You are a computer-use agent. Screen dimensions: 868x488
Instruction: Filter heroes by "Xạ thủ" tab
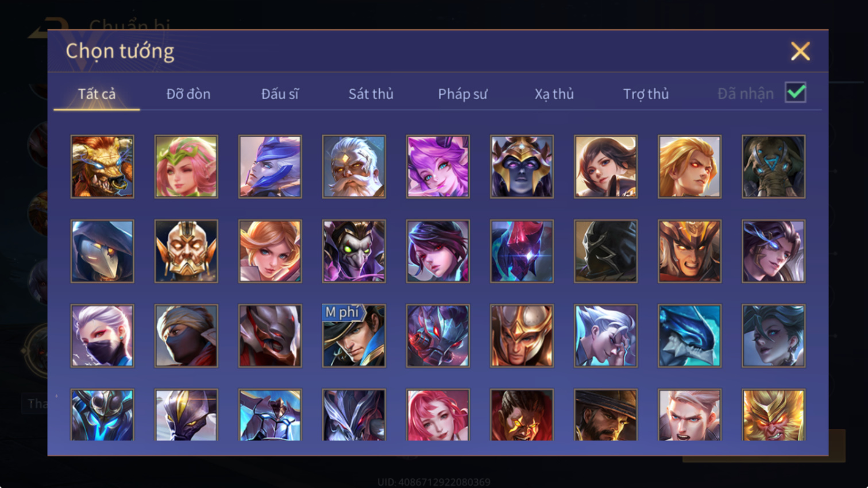click(x=554, y=94)
